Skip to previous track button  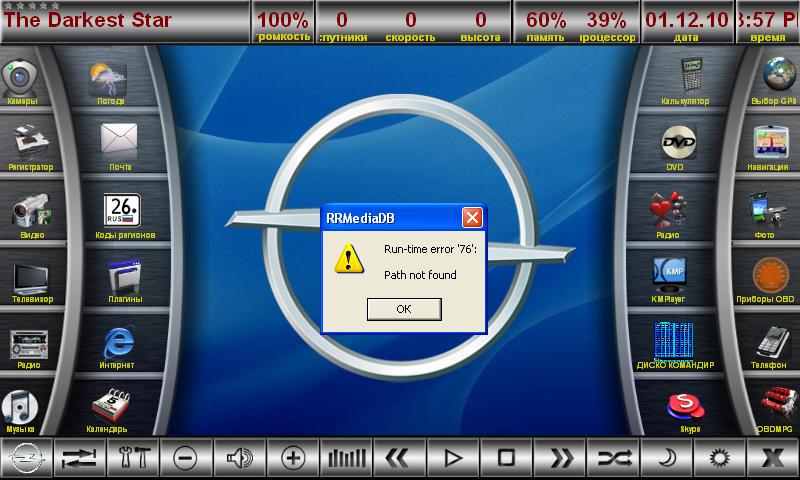pyautogui.click(x=399, y=458)
